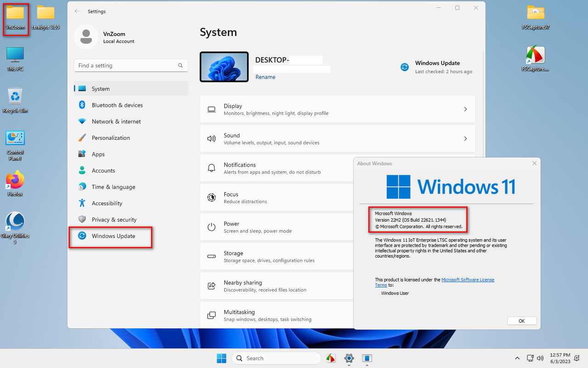Image resolution: width=588 pixels, height=368 pixels.
Task: Open Time & language settings
Action: (x=131, y=187)
